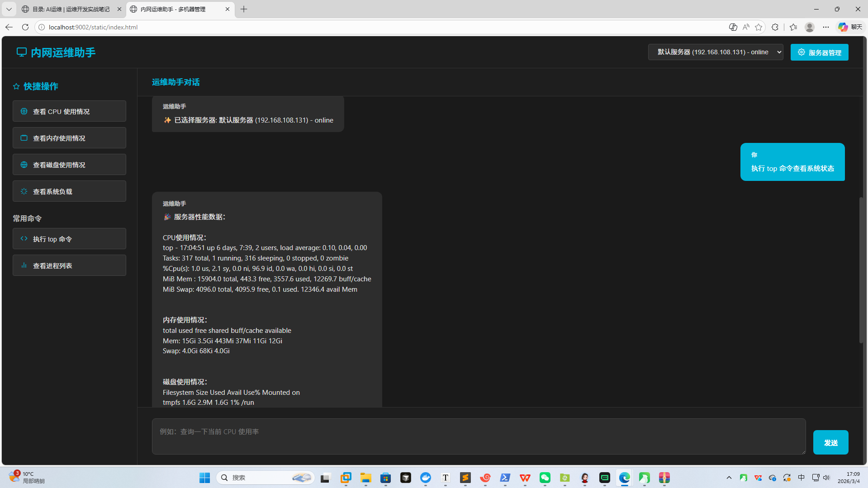Open browser settings and more menu

(826, 27)
